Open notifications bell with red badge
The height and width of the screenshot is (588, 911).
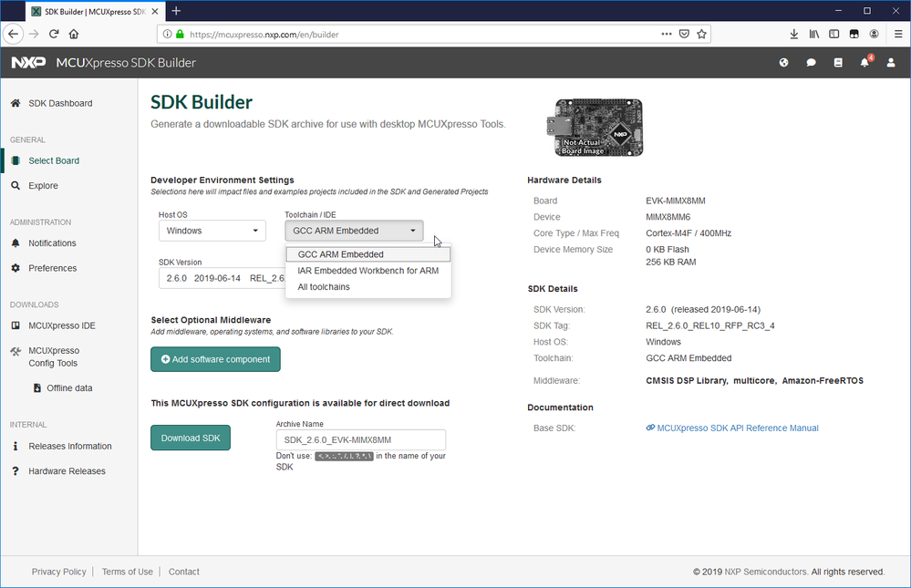(865, 62)
